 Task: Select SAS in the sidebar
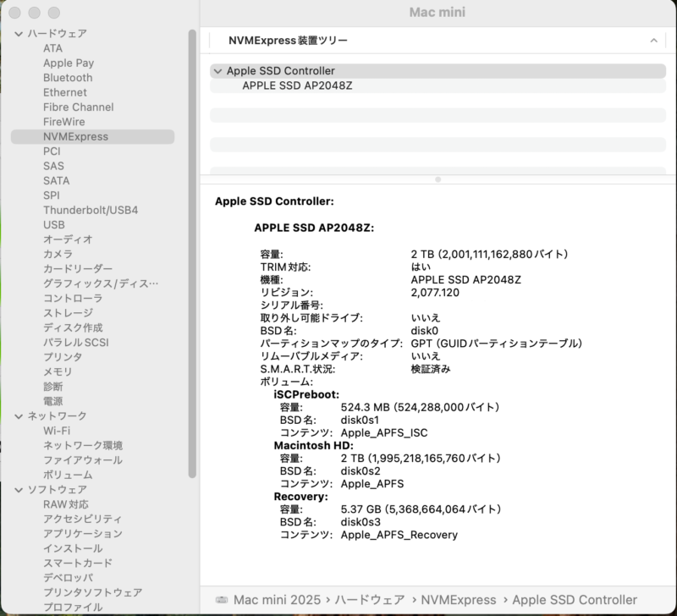(x=53, y=166)
